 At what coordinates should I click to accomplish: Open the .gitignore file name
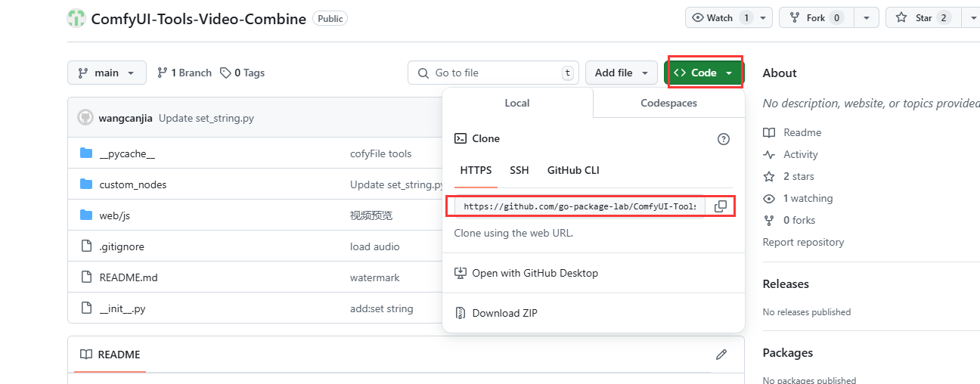coord(122,246)
